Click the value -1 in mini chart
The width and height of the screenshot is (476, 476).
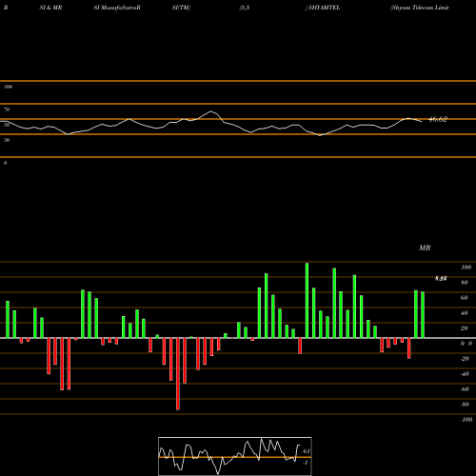306,463
